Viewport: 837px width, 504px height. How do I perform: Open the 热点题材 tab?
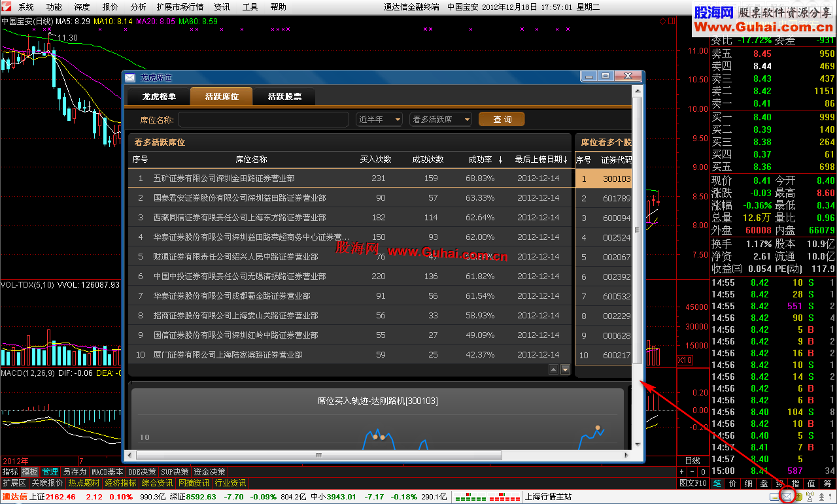pos(84,483)
